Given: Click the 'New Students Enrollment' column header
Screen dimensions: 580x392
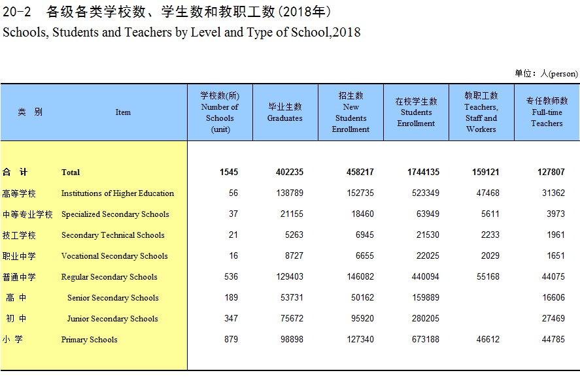Looking at the screenshot, I should coord(350,112).
